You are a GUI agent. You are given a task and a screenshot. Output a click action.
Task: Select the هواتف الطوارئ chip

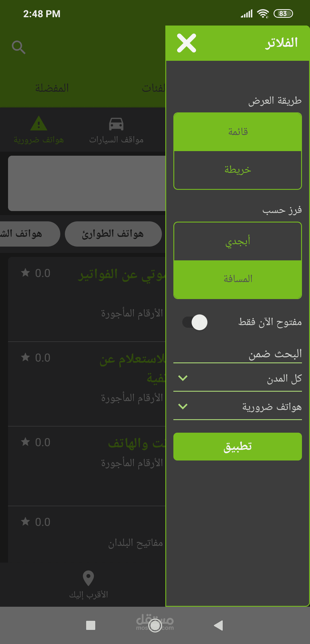click(113, 234)
